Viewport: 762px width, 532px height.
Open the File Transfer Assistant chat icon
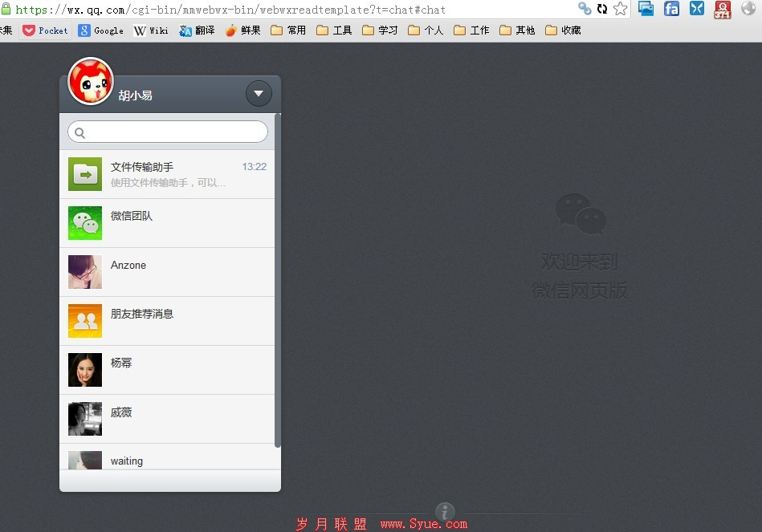click(85, 174)
